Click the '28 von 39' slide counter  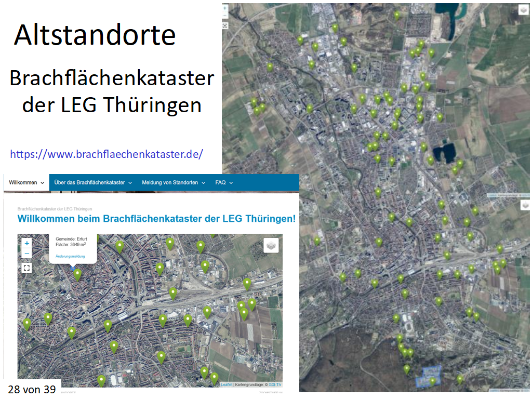[x=32, y=389]
